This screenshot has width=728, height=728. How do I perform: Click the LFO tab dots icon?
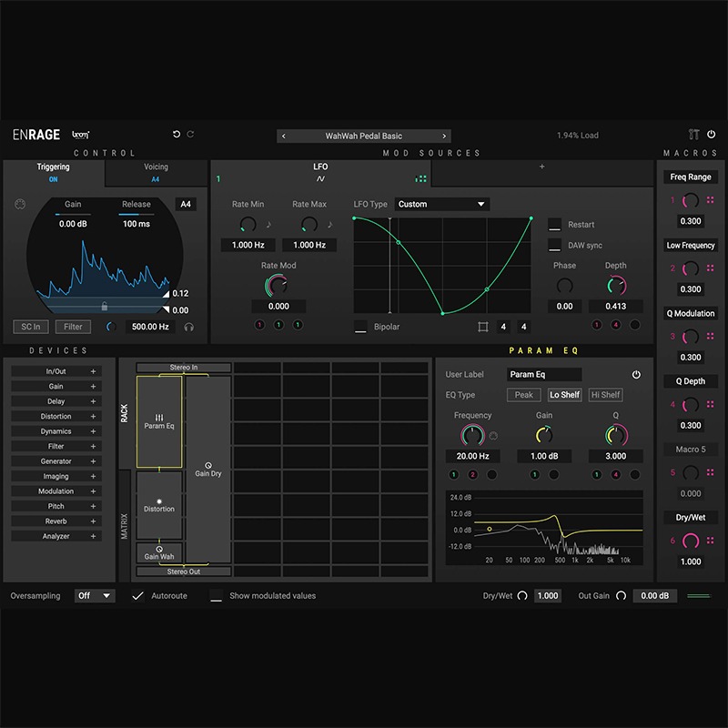(420, 178)
